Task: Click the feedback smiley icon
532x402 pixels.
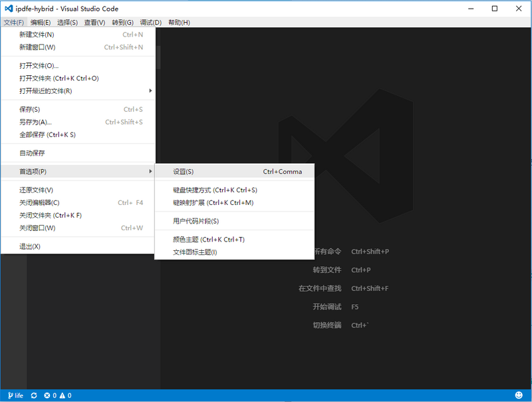Action: [x=519, y=395]
